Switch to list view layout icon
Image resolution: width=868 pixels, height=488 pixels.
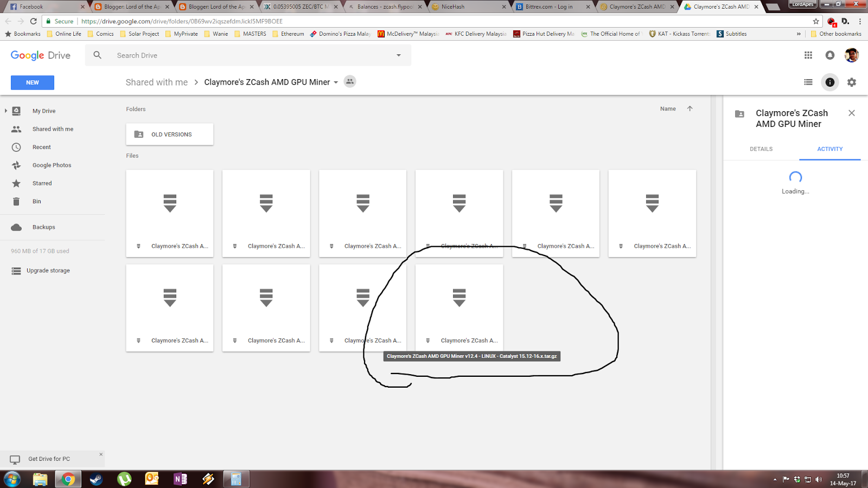pos(808,82)
